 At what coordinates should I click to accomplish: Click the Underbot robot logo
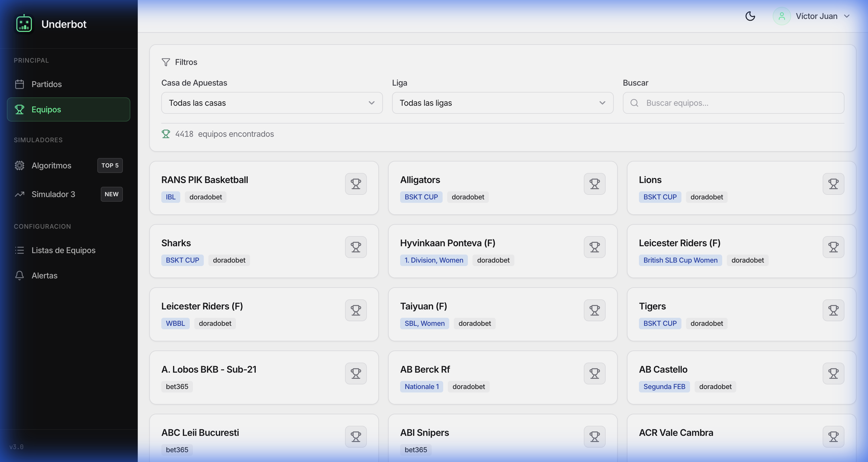coord(24,24)
